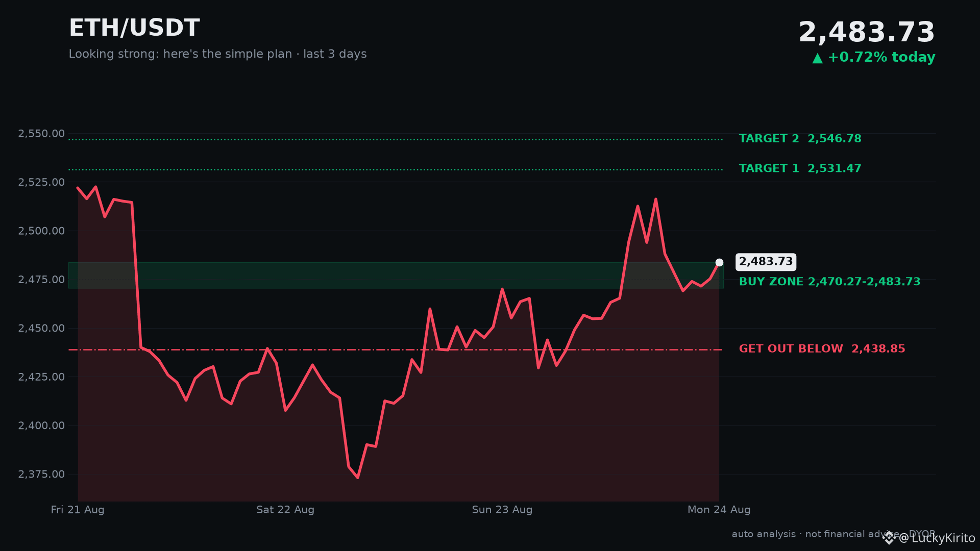
Task: Click the 2,500.00 y-axis label
Action: click(41, 231)
